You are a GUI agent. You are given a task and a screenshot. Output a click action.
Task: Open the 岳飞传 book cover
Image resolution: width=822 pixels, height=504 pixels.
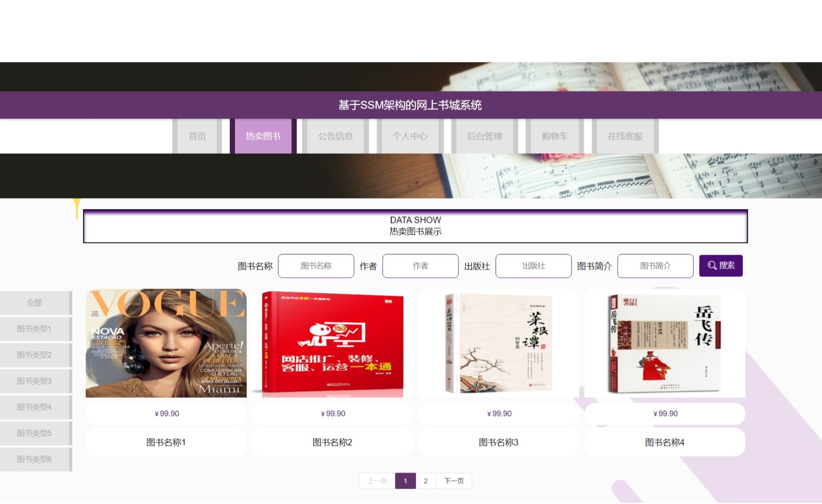(x=665, y=343)
